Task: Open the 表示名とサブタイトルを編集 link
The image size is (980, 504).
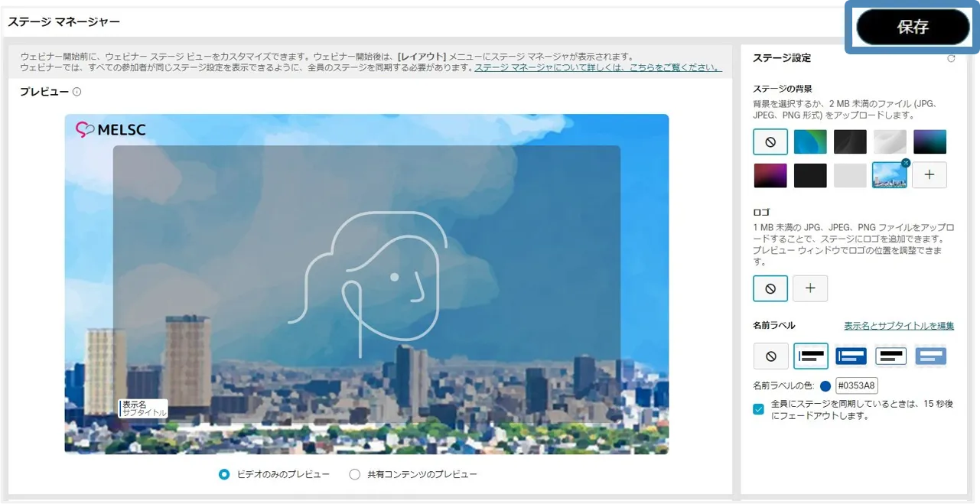Action: (899, 326)
